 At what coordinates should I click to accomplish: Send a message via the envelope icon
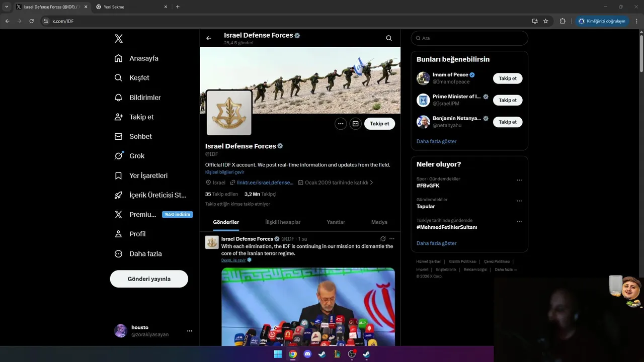pyautogui.click(x=356, y=124)
